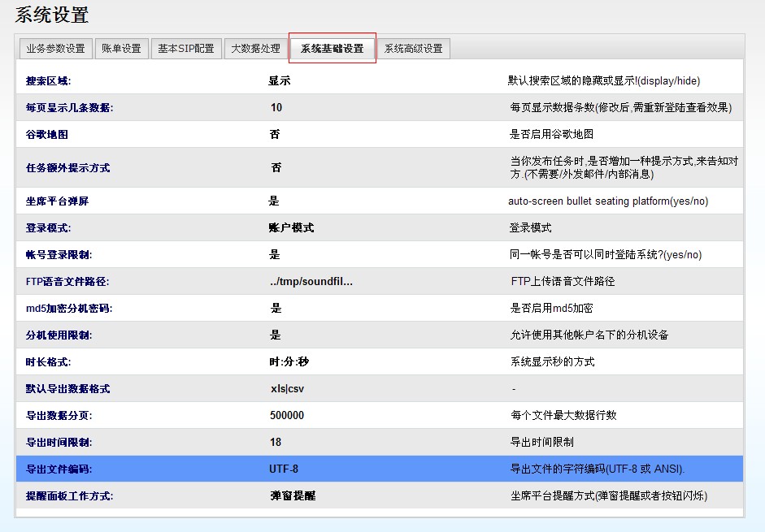The height and width of the screenshot is (532, 765).
Task: Click the FTP path value ../tmp/soundfil...
Action: 311,282
